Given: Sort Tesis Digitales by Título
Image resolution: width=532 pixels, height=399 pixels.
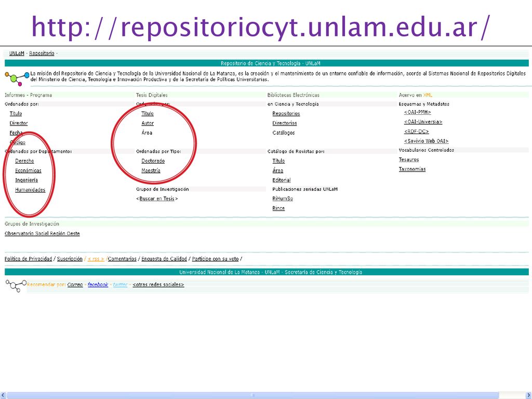Looking at the screenshot, I should (148, 113).
